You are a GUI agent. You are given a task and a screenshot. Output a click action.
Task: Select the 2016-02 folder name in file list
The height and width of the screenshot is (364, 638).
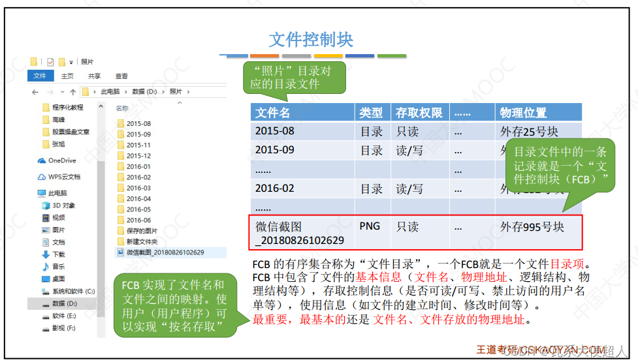[x=138, y=177]
